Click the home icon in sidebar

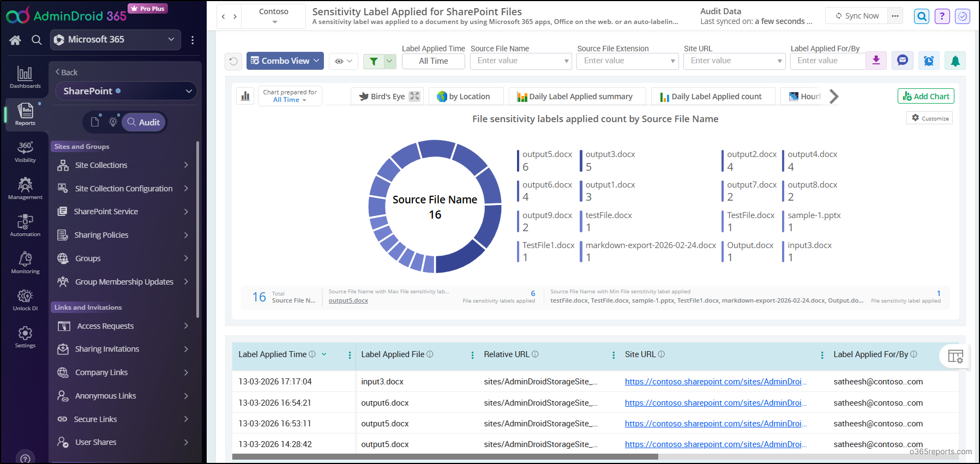click(15, 40)
